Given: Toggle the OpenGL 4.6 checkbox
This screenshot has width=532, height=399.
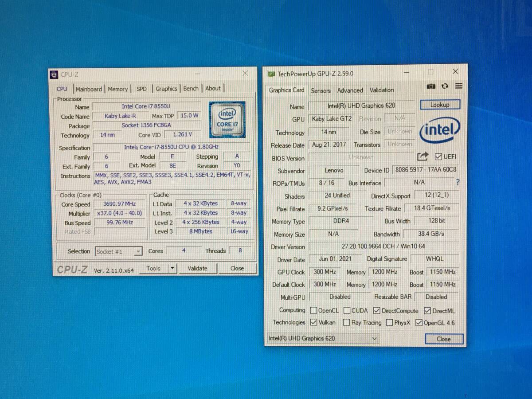Looking at the screenshot, I should [419, 323].
